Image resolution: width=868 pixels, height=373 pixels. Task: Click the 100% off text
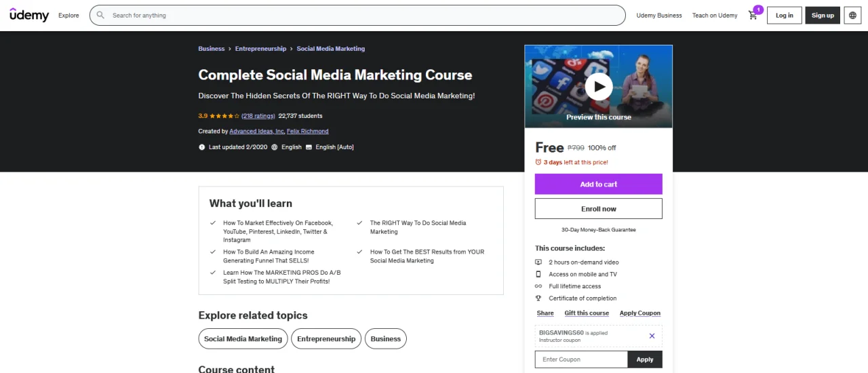coord(602,148)
